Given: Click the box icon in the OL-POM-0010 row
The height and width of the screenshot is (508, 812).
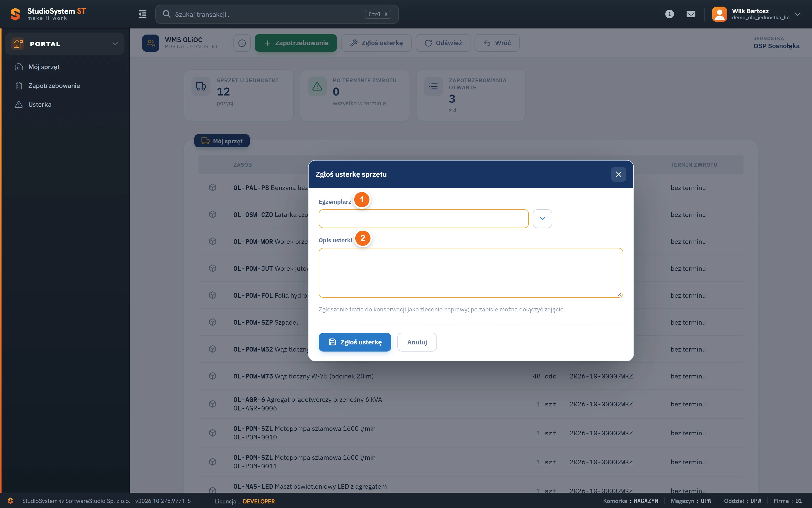Looking at the screenshot, I should click(x=212, y=433).
